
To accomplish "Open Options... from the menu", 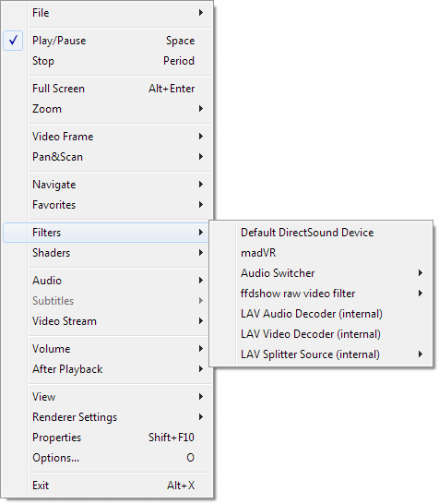I will coord(107,458).
